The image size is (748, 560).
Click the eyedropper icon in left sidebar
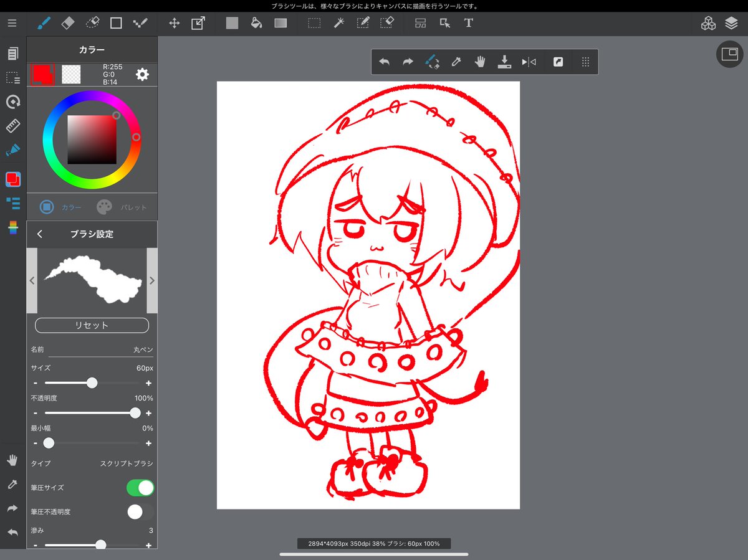coord(12,485)
